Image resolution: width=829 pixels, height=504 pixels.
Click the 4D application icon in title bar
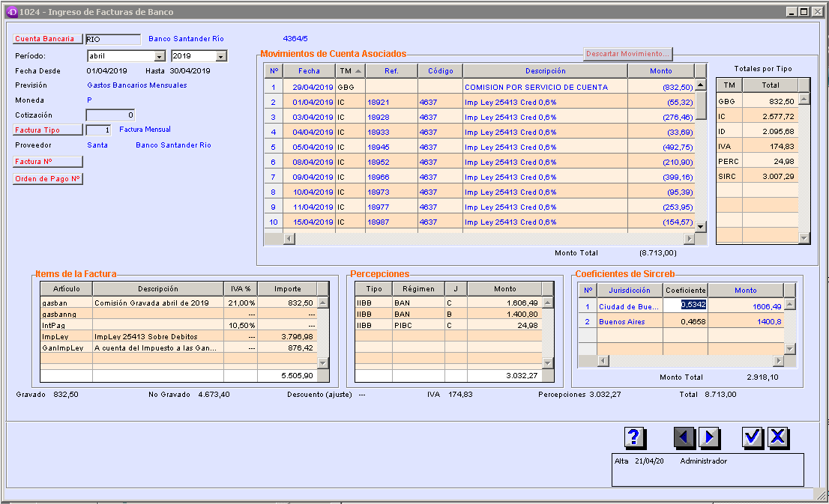[11, 12]
